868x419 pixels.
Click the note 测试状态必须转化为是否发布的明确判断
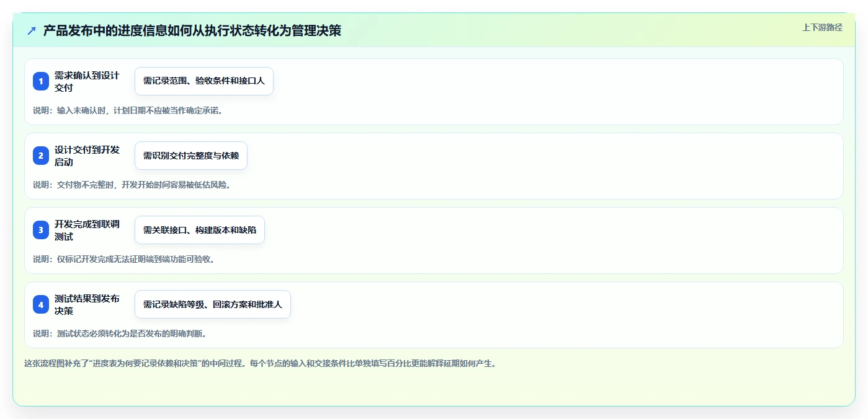120,334
